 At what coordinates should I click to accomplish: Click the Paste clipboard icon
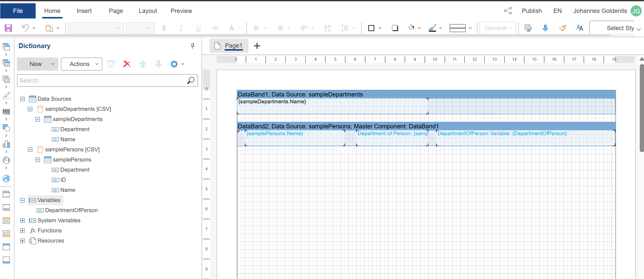coord(49,28)
